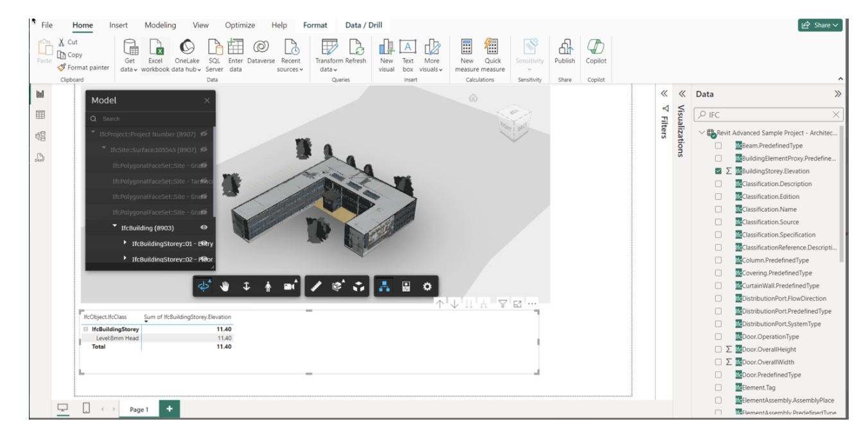Collapse IfcProject::Project Number node

(94, 133)
